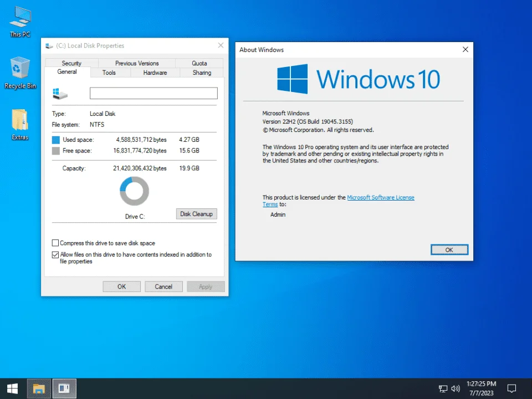
Task: Click the 21,420,306,432 bytes capacity value
Action: tap(140, 168)
